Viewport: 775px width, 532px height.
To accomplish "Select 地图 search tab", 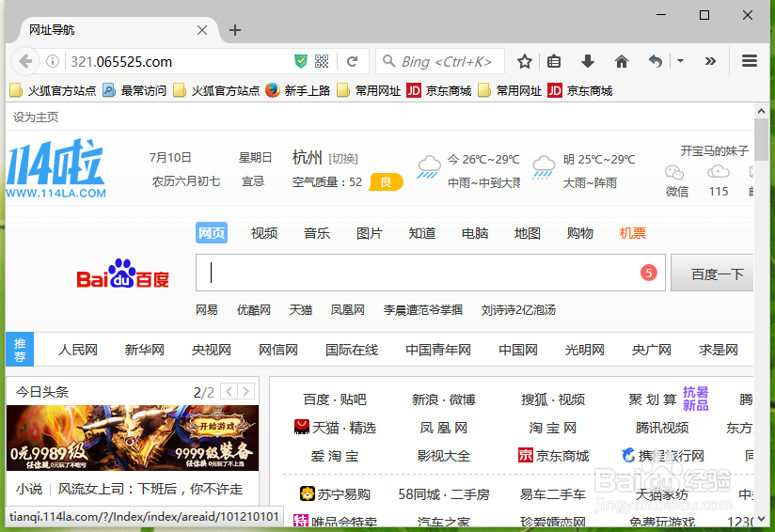I will pyautogui.click(x=527, y=233).
